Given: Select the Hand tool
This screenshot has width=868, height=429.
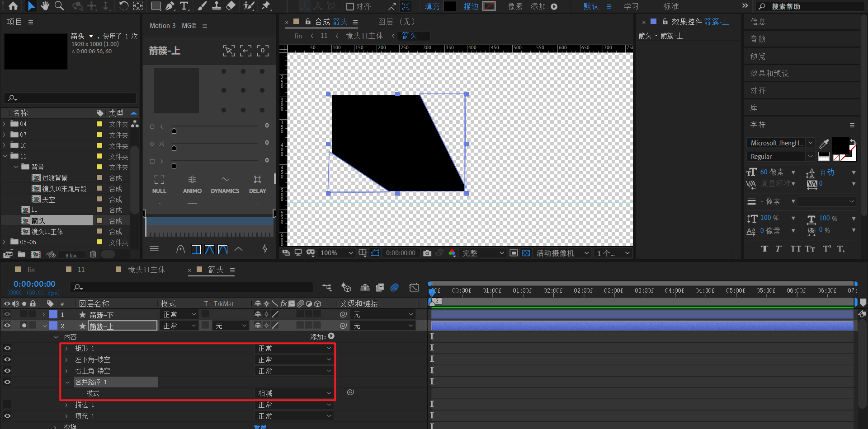Looking at the screenshot, I should 45,6.
